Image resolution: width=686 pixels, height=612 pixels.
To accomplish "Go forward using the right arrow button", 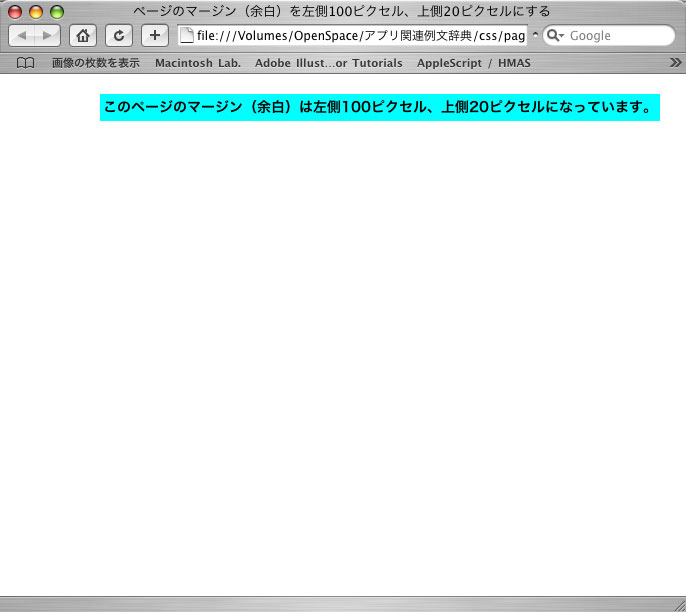I will (x=47, y=35).
